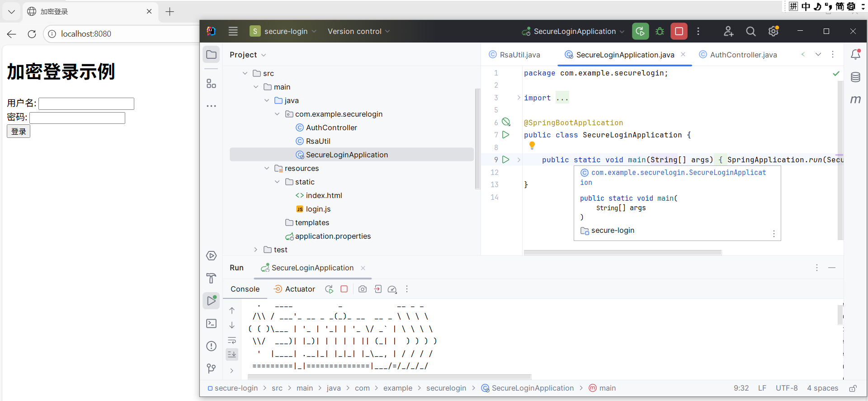868x401 pixels.
Task: Toggle scroll to end in console
Action: [232, 354]
